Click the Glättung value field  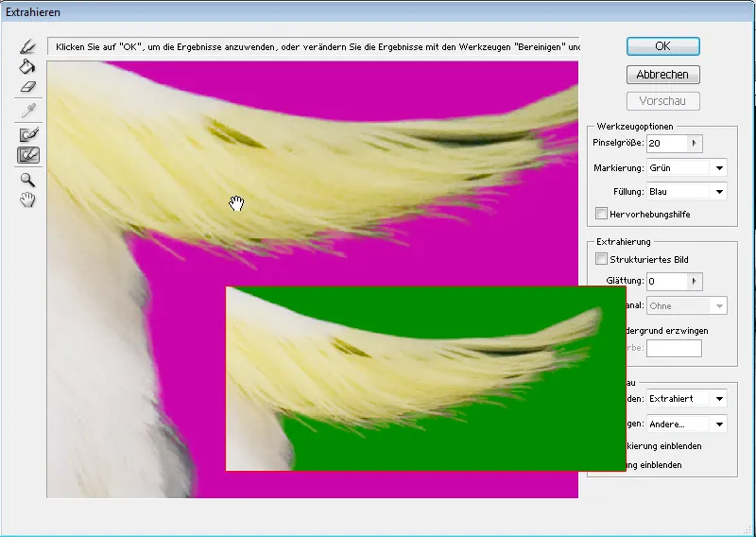tap(665, 282)
